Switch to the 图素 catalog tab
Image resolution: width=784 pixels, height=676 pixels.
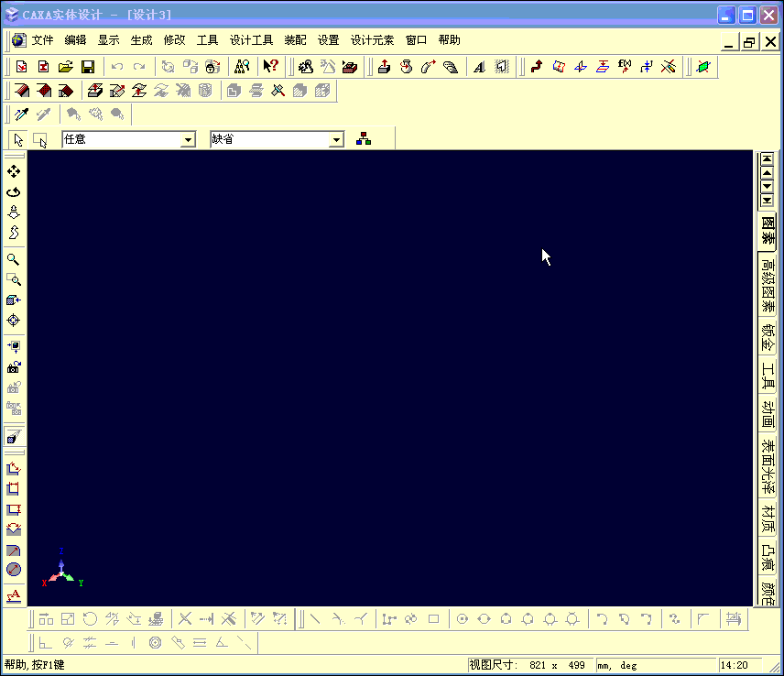point(768,230)
